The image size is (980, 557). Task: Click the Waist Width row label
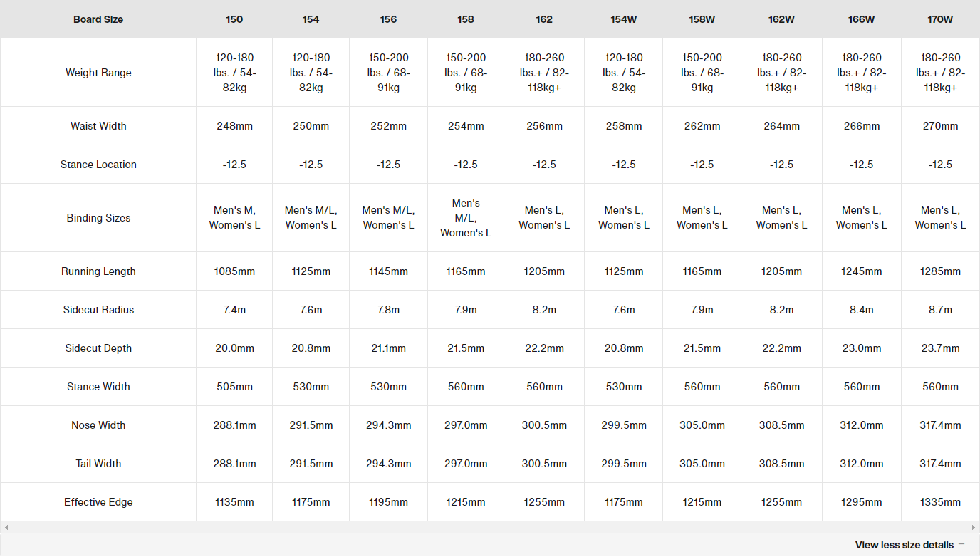98,126
